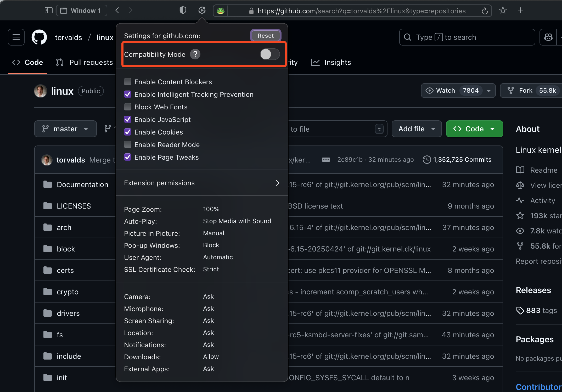Image resolution: width=562 pixels, height=392 pixels.
Task: Toggle the Compatibility Mode switch
Action: (x=270, y=54)
